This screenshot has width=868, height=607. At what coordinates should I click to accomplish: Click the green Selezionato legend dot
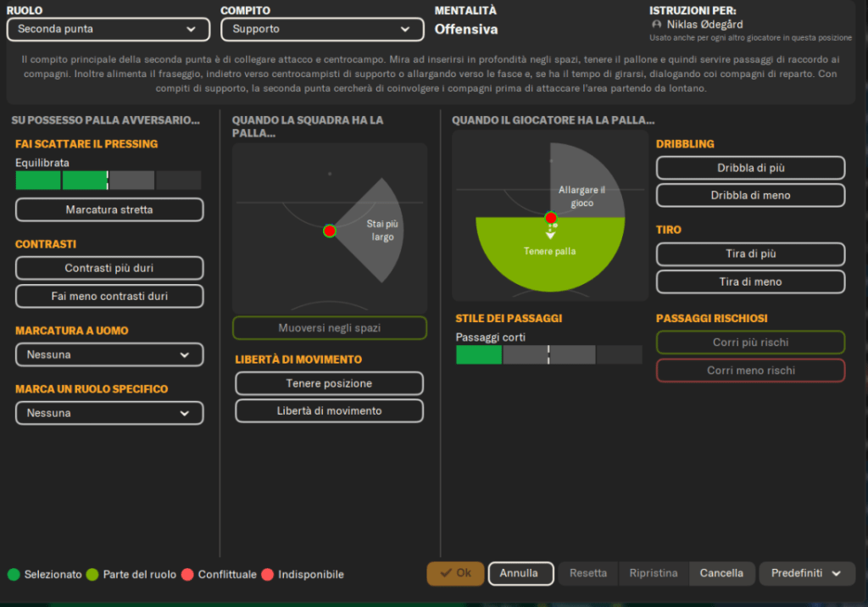pos(14,574)
